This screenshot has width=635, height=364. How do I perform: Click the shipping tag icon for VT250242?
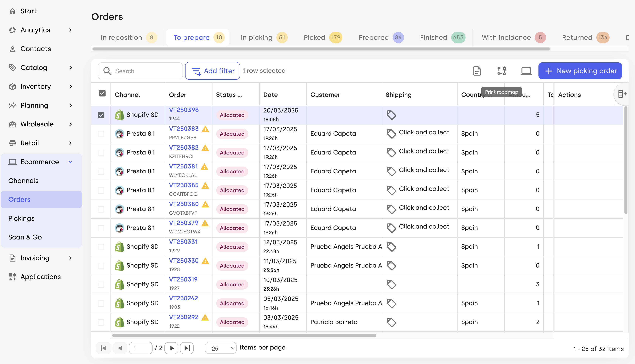tap(391, 303)
